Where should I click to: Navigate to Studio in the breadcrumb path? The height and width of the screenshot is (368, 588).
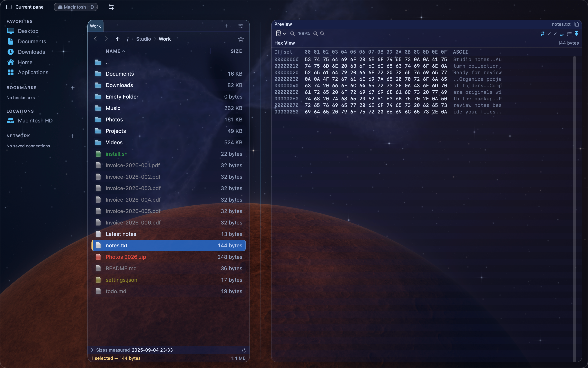coord(143,39)
